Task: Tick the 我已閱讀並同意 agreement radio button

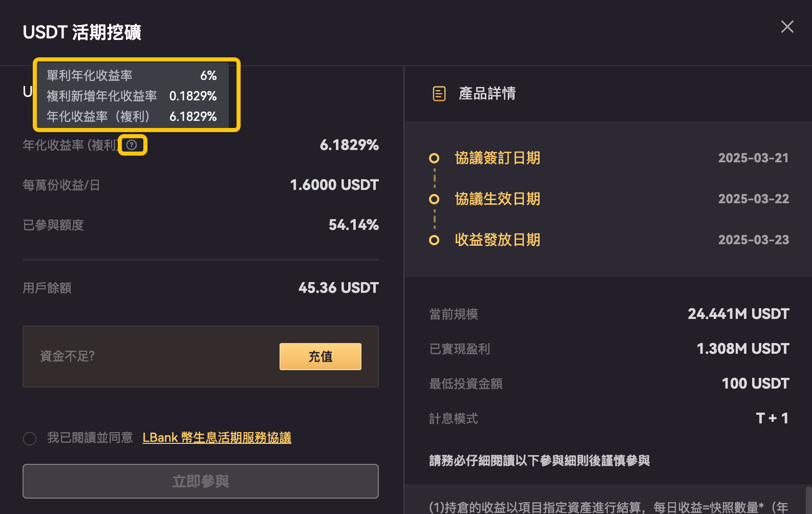Action: [x=30, y=439]
